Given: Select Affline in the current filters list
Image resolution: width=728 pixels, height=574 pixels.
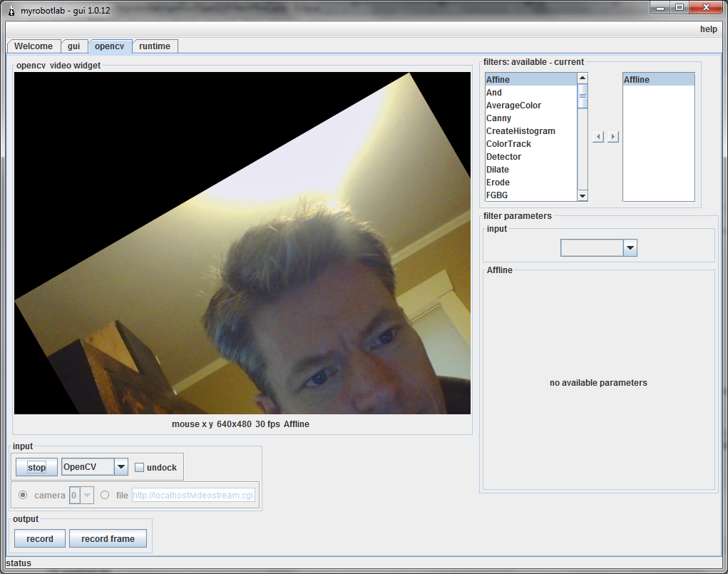Looking at the screenshot, I should (637, 80).
